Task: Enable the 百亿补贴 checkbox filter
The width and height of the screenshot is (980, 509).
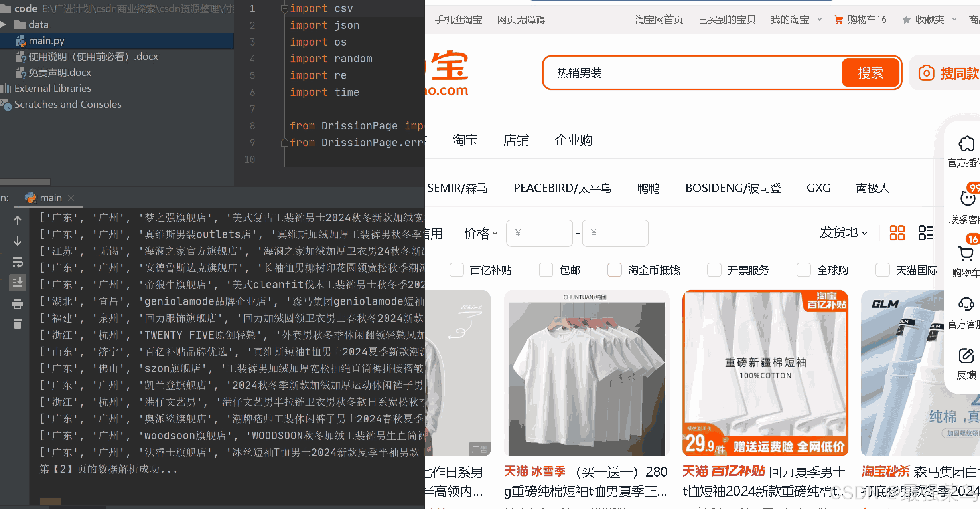Action: click(456, 270)
